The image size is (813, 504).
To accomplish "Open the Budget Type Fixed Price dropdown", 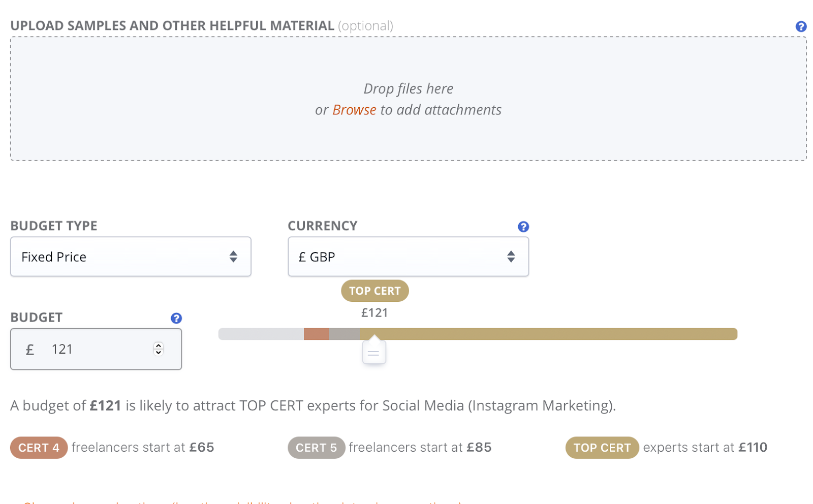I will pyautogui.click(x=131, y=257).
